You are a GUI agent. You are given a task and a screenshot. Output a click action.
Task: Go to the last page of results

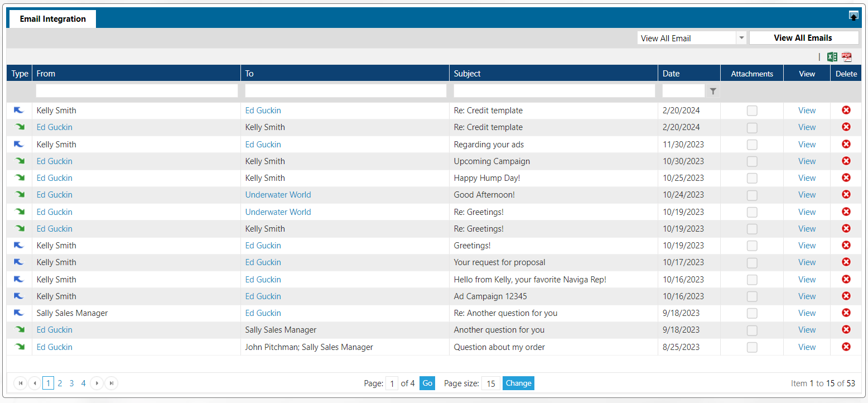click(112, 383)
